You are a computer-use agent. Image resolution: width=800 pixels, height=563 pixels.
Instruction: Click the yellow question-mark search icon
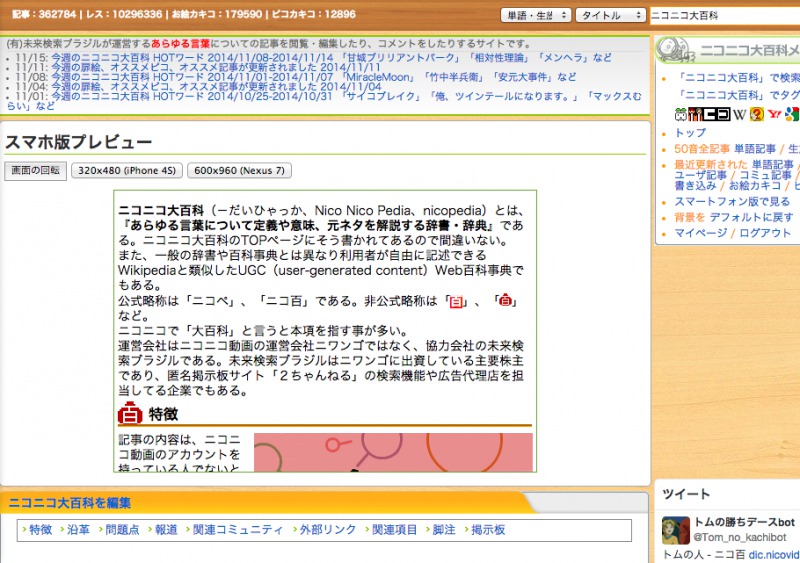[757, 114]
